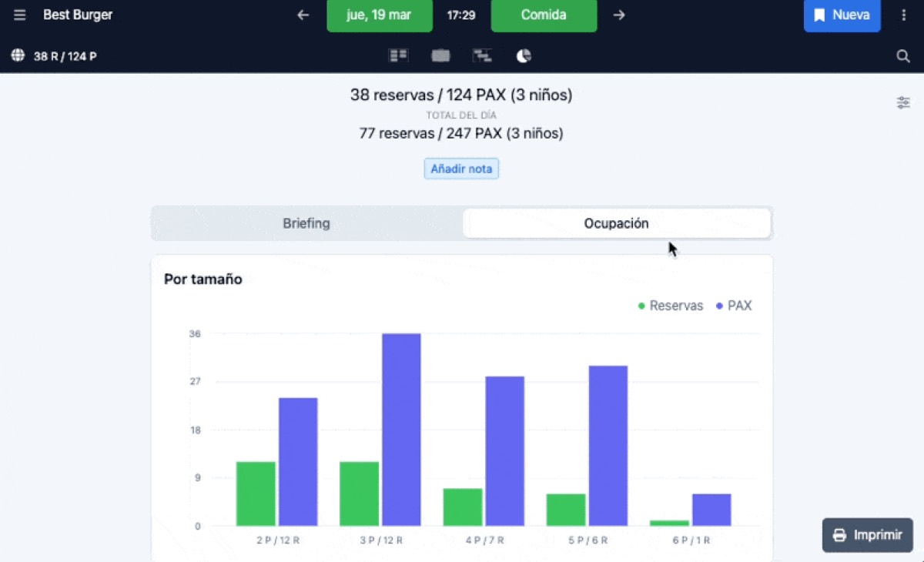
Task: Open the date picker jue, 19 mar
Action: [380, 15]
